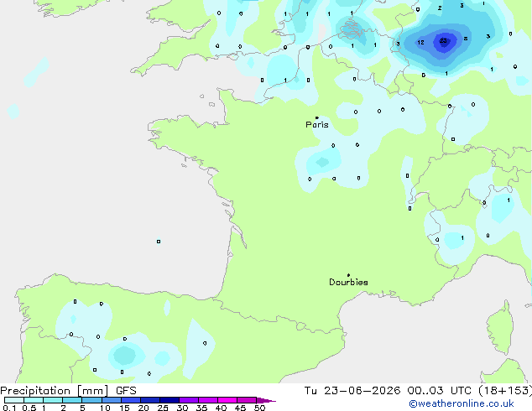The width and height of the screenshot is (532, 411).
Task: Select the 40–45 mm magenta legend swatch
Action: [x=227, y=400]
